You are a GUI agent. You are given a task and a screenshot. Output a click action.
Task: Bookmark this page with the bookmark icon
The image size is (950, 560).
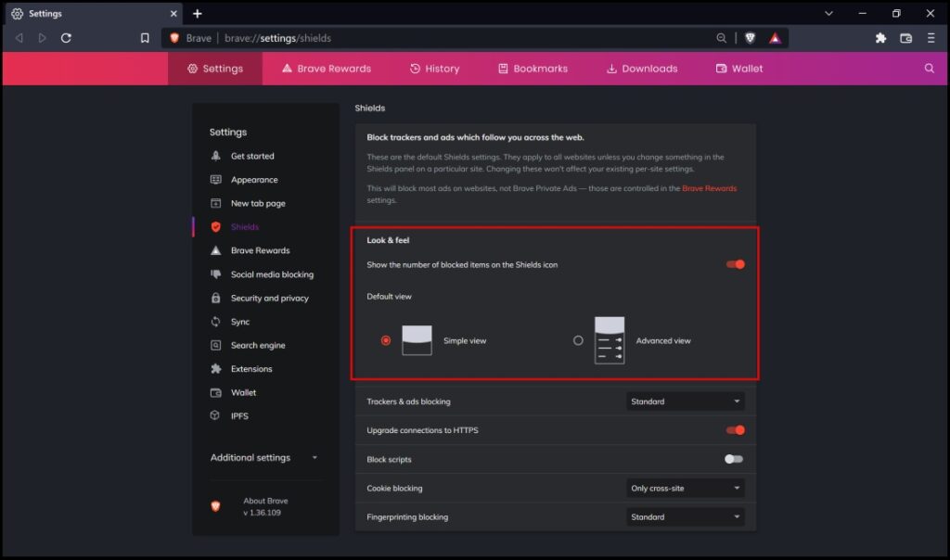tap(145, 38)
